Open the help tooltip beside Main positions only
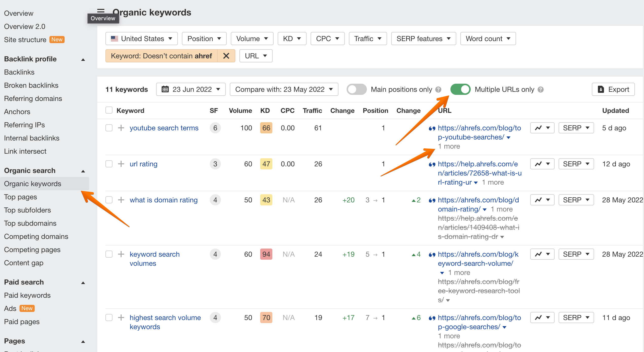 [438, 89]
